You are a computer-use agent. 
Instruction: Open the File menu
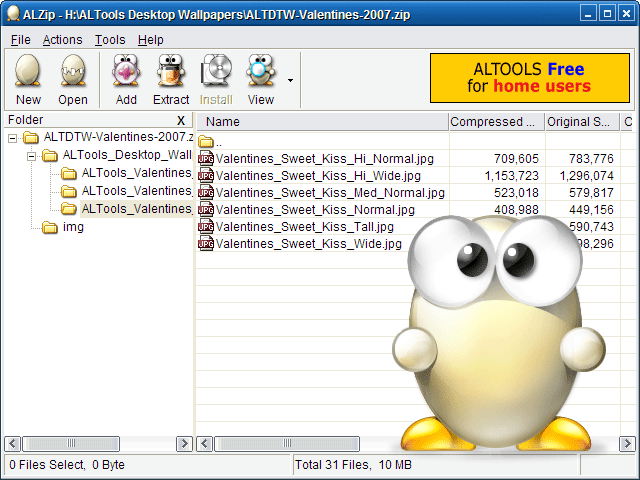click(x=20, y=40)
